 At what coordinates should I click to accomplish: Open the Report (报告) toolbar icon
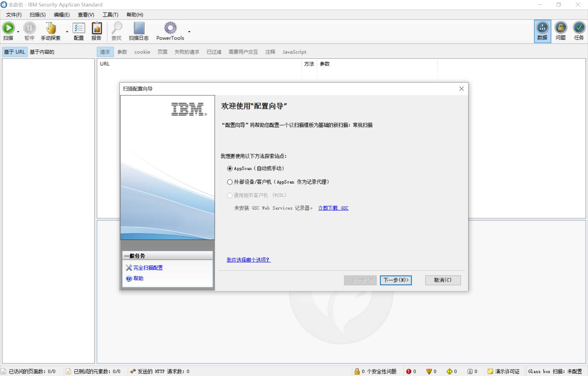coord(96,28)
